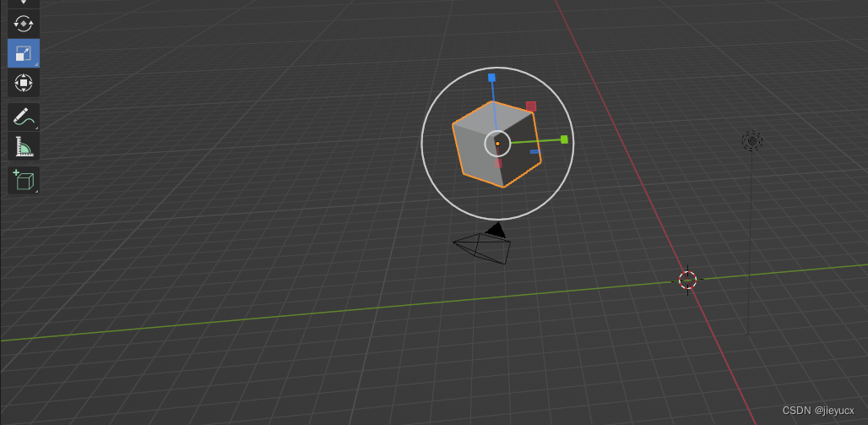Select the Transform tool icon
Image resolution: width=868 pixels, height=425 pixels.
coord(24,83)
